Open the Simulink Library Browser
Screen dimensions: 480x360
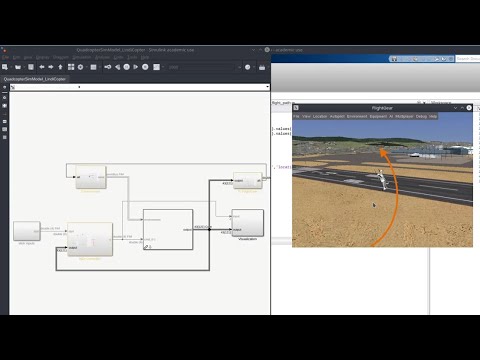pos(71,67)
